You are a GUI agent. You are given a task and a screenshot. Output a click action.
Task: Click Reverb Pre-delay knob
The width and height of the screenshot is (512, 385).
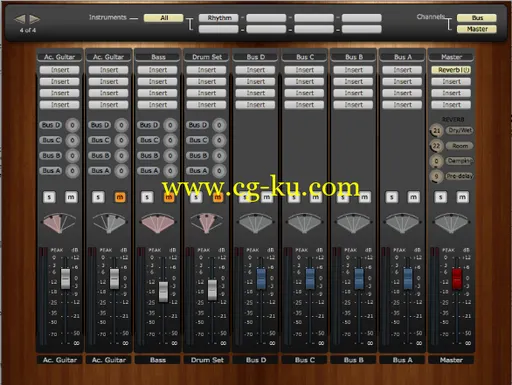[x=436, y=176]
